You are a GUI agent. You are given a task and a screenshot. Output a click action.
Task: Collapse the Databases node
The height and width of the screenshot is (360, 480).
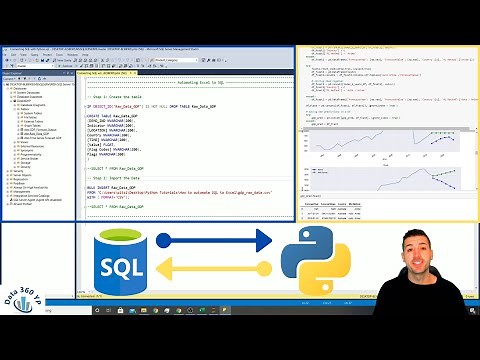point(8,89)
